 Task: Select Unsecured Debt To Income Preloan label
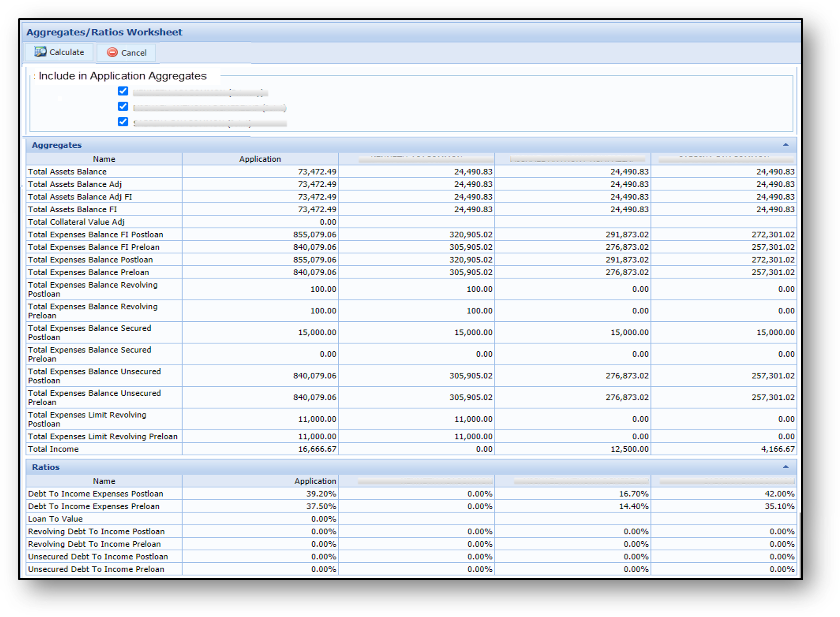tap(96, 569)
